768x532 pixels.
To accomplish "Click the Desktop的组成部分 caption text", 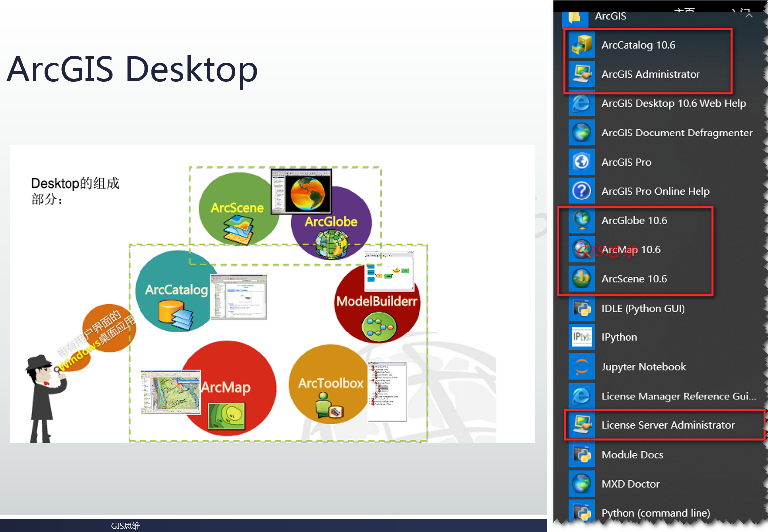I will (75, 191).
